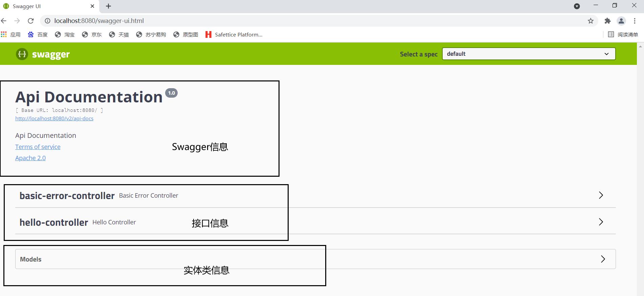644x296 pixels.
Task: Bookmark this page with the star icon
Action: pos(591,21)
